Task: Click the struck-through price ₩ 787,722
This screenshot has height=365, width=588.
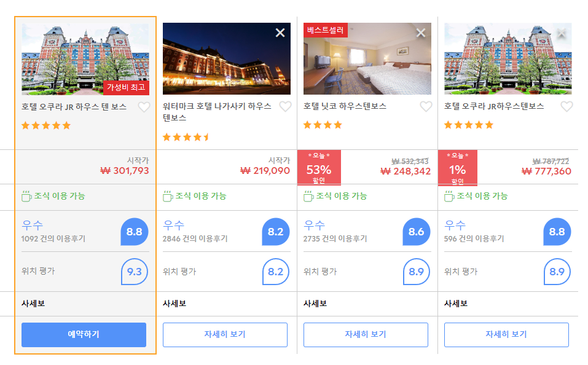Action: (551, 162)
